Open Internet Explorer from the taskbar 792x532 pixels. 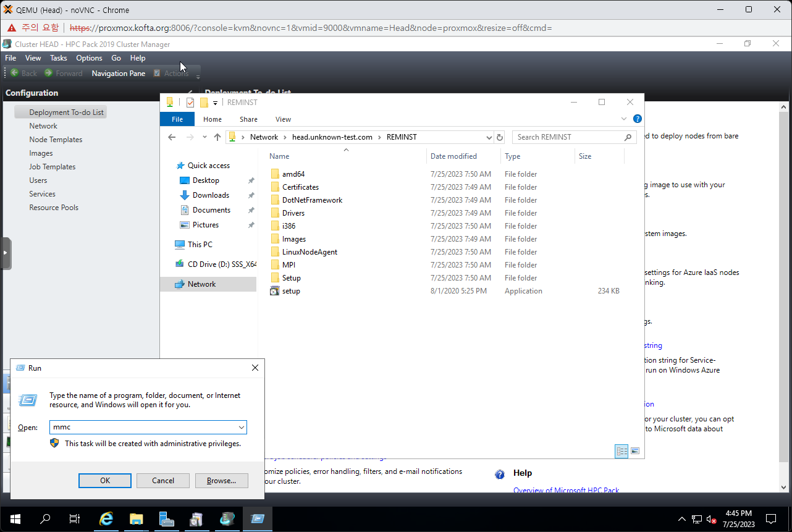(106, 519)
